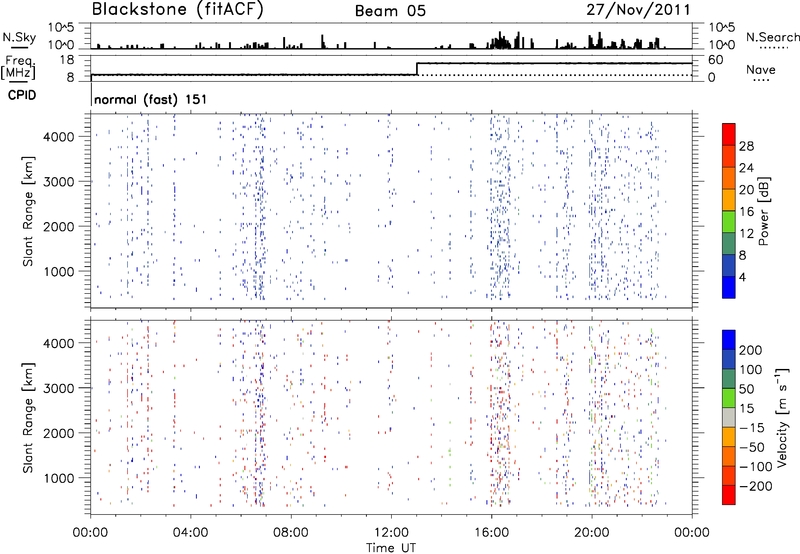Viewport: 800px width, 554px height.
Task: Click the '18' frequency axis value
Action: [67, 60]
